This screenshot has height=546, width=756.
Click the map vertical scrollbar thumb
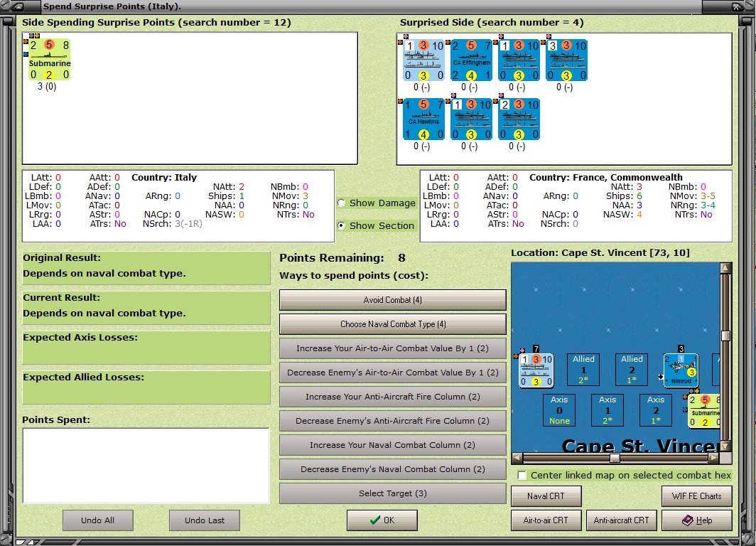725,336
